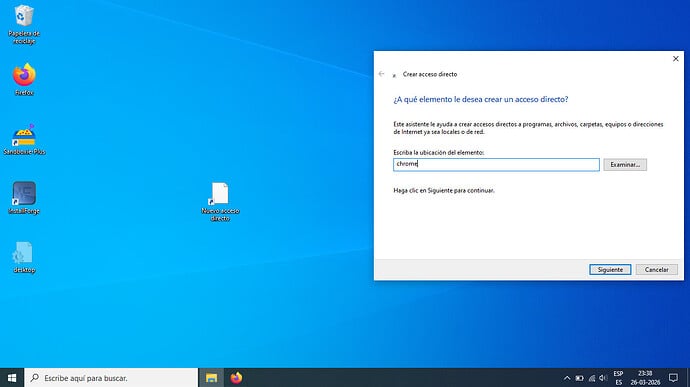690x387 pixels.
Task: Click the back arrow in the wizard
Action: (x=382, y=74)
